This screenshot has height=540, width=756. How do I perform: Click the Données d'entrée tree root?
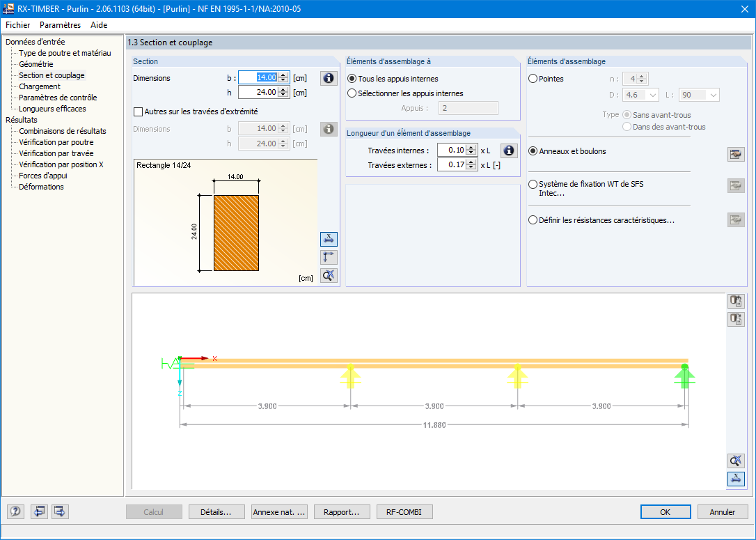pos(36,42)
